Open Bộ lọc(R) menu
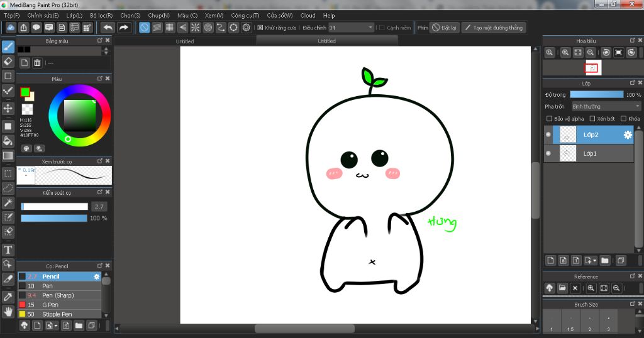644x338 pixels. 101,15
